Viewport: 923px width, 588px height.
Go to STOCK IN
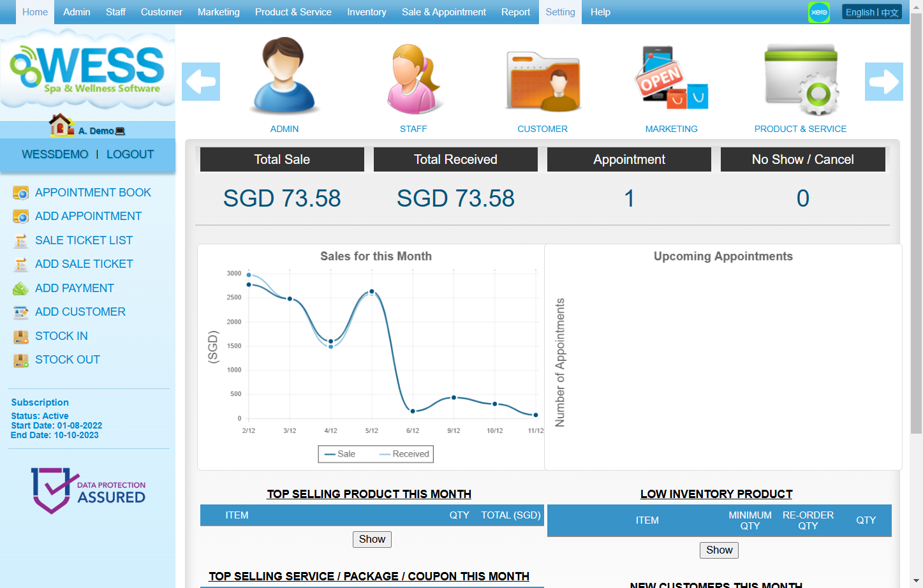click(x=61, y=336)
